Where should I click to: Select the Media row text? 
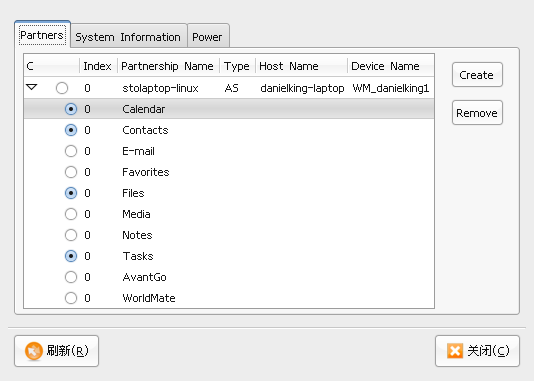click(137, 214)
